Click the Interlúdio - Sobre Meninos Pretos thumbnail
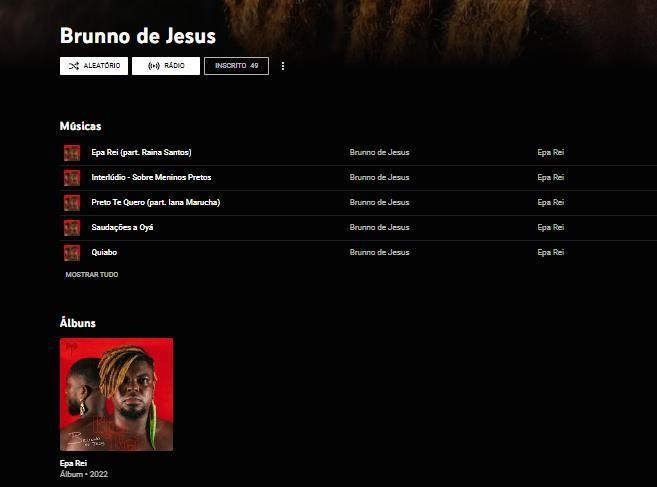The image size is (657, 487). (72, 178)
